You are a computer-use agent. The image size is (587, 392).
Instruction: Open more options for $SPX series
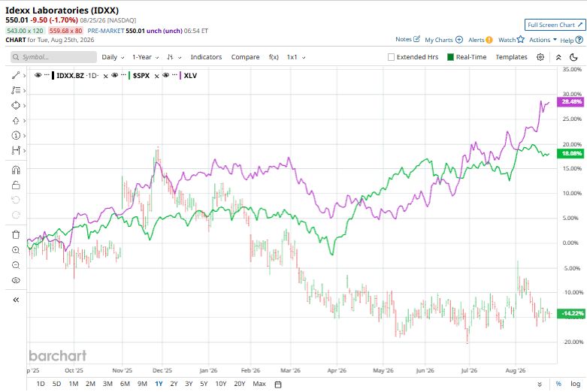(123, 75)
